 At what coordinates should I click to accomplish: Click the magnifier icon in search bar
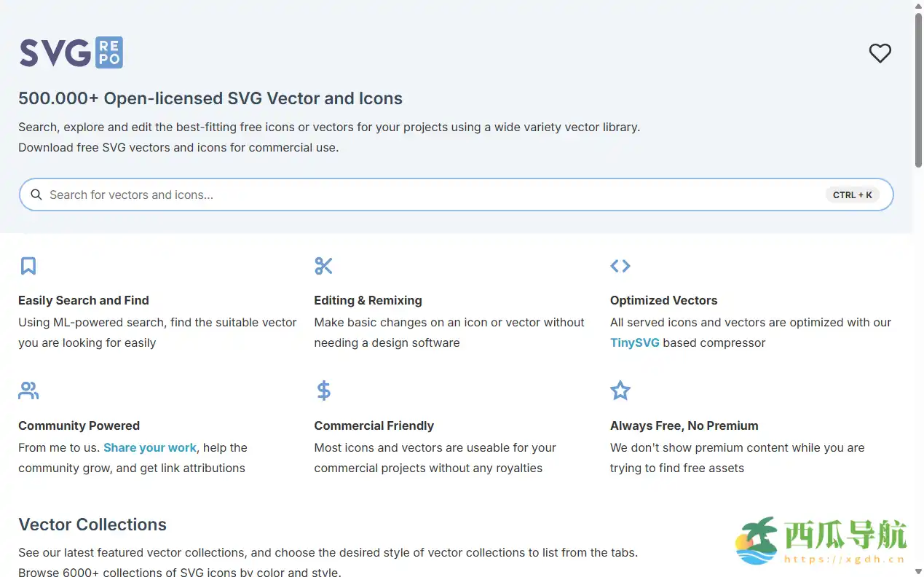tap(36, 195)
